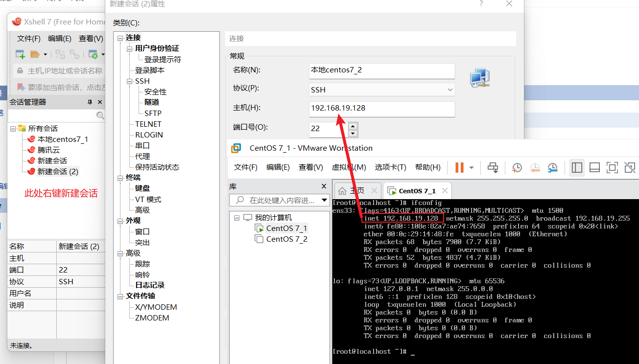Image resolution: width=639 pixels, height=364 pixels.
Task: Click VMware snapshot manager icon
Action: click(553, 167)
